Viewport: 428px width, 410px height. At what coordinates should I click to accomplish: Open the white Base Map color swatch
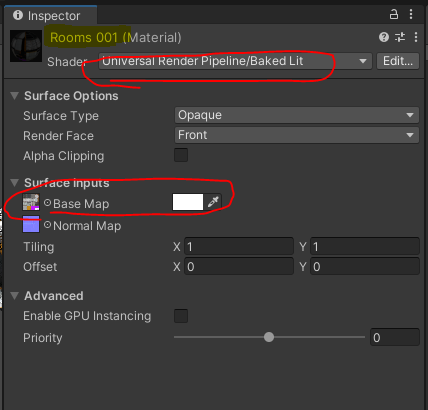(188, 202)
